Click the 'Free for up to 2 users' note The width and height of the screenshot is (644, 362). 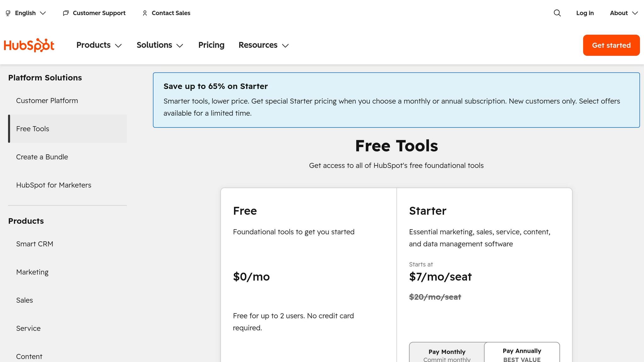coord(293,322)
